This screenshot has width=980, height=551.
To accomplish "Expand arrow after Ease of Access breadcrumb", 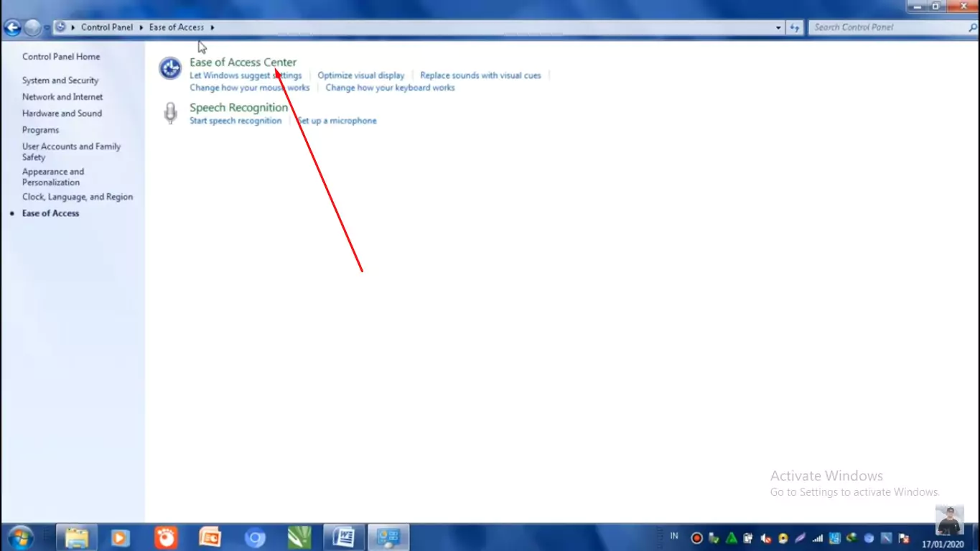I will 213,27.
